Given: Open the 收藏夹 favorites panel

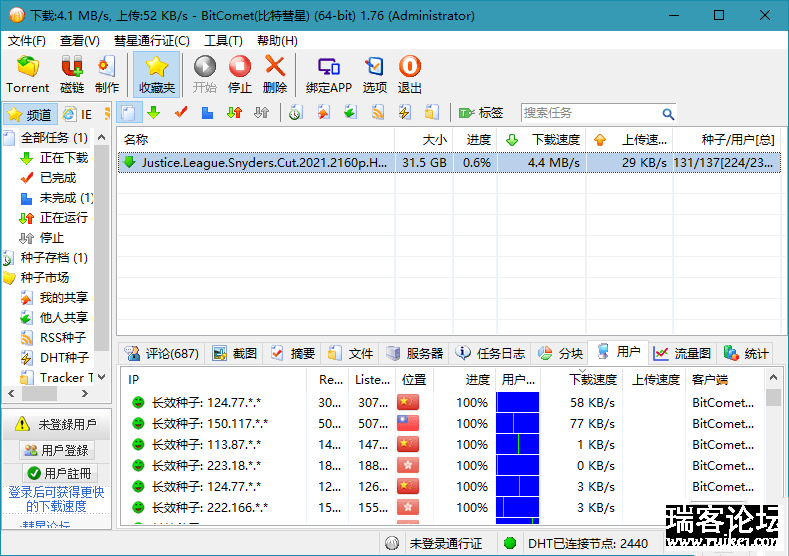Looking at the screenshot, I should pos(156,74).
